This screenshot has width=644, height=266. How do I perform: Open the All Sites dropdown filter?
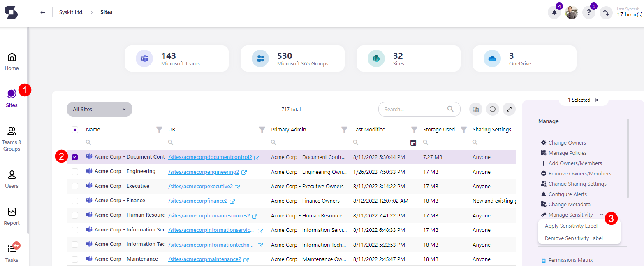pos(99,109)
